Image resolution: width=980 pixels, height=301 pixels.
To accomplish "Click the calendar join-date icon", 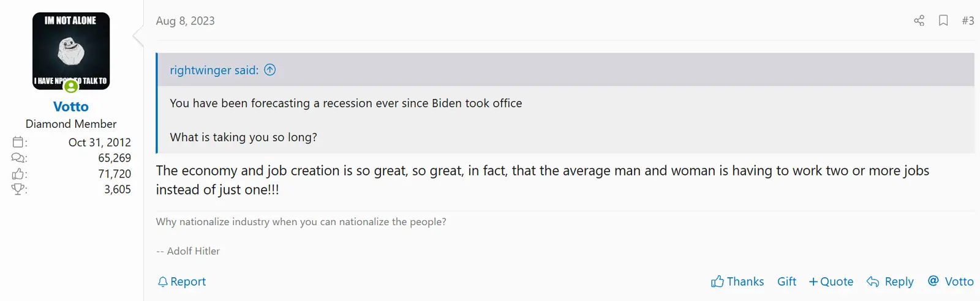I will [18, 143].
